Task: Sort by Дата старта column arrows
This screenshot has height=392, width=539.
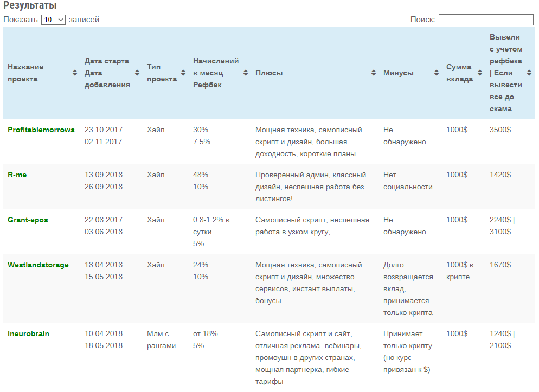Action: 137,73
